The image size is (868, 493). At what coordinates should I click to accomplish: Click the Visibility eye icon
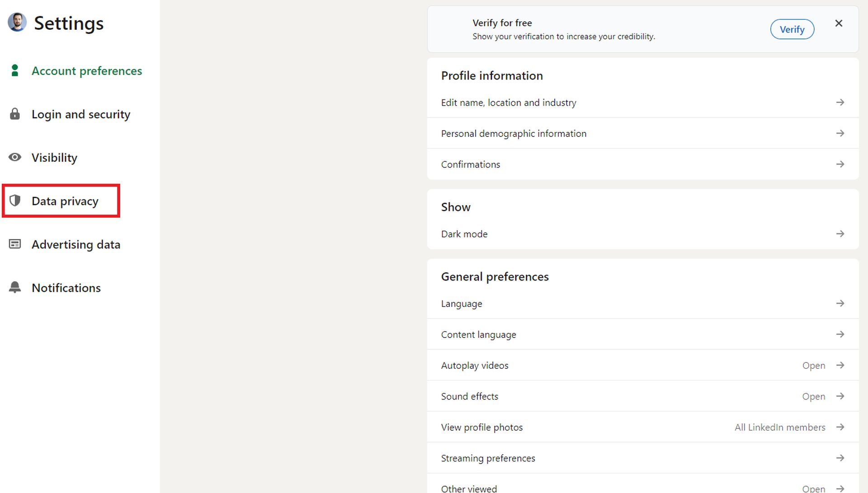coord(15,157)
